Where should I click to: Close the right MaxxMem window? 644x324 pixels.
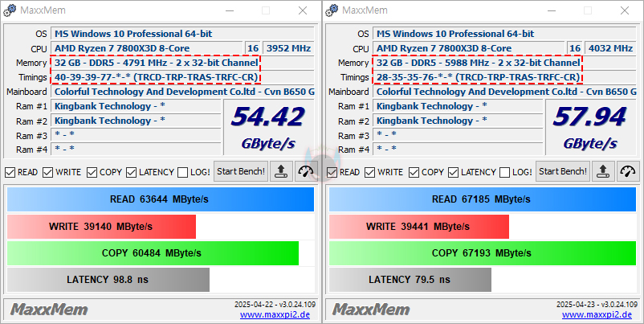click(625, 10)
